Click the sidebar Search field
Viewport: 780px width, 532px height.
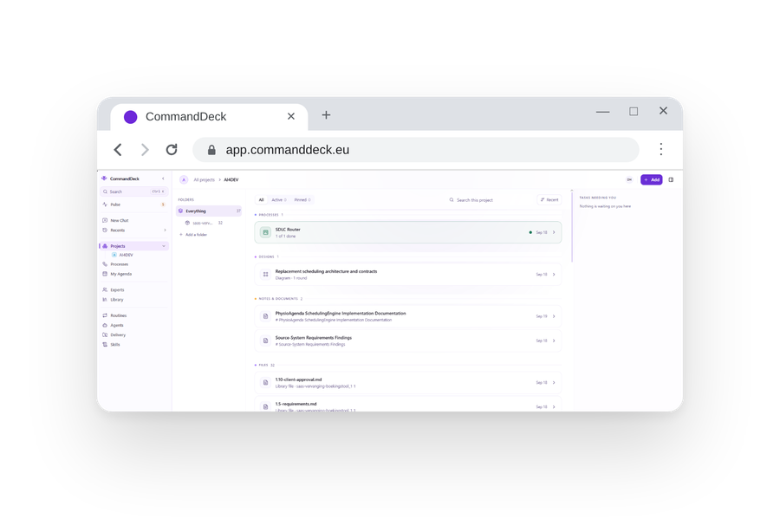pyautogui.click(x=133, y=191)
